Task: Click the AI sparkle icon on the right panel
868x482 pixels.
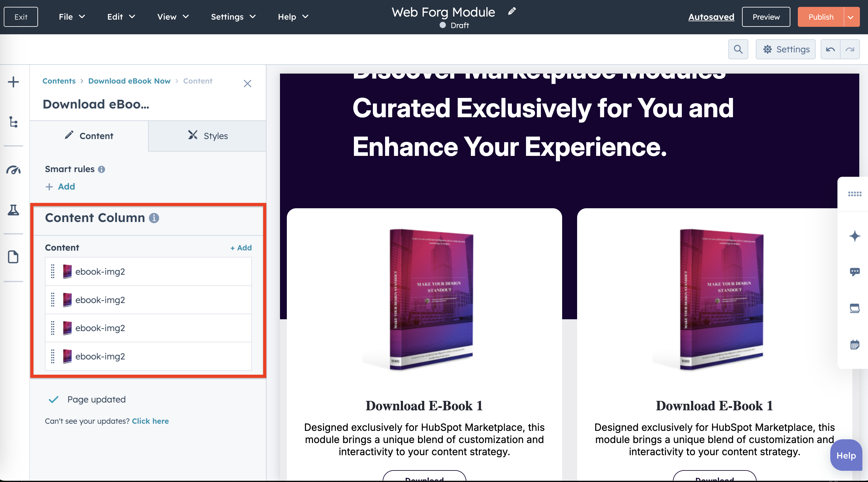Action: (855, 236)
